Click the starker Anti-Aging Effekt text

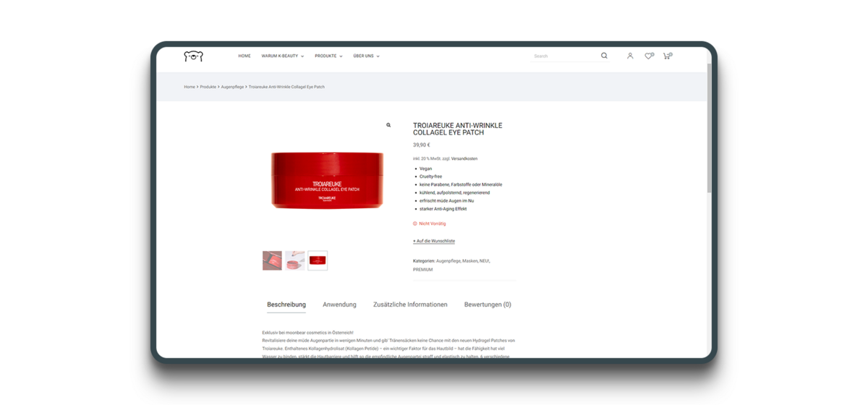coord(443,209)
